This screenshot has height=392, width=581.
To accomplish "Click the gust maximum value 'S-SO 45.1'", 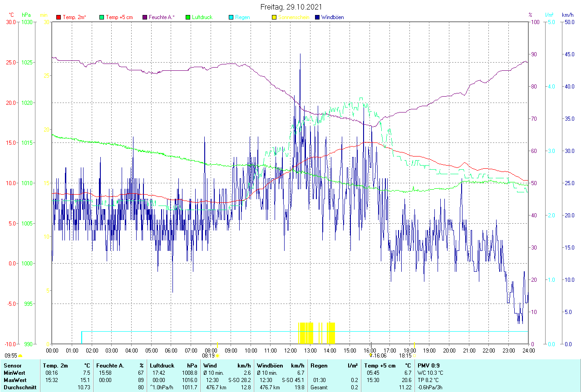I will click(293, 380).
